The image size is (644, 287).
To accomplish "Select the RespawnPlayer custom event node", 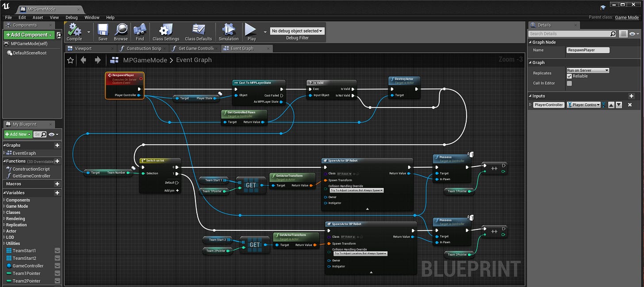I will pyautogui.click(x=125, y=85).
